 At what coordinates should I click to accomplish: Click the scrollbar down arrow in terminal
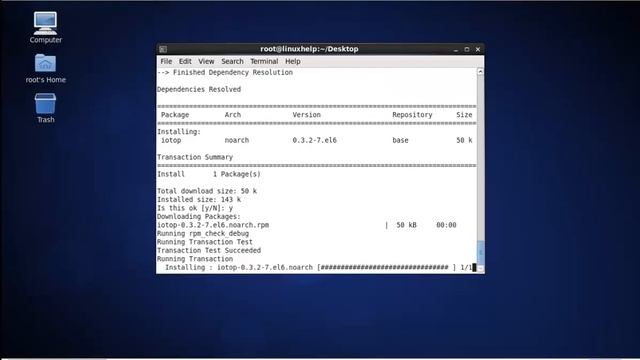point(480,269)
